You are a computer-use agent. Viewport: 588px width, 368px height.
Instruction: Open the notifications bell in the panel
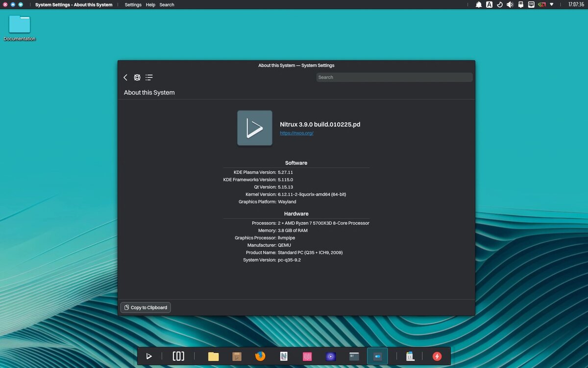pos(479,4)
